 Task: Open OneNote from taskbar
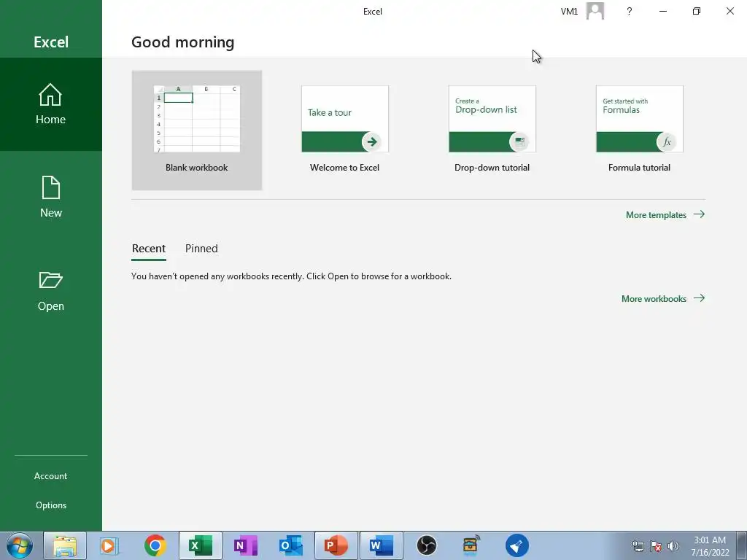click(245, 545)
